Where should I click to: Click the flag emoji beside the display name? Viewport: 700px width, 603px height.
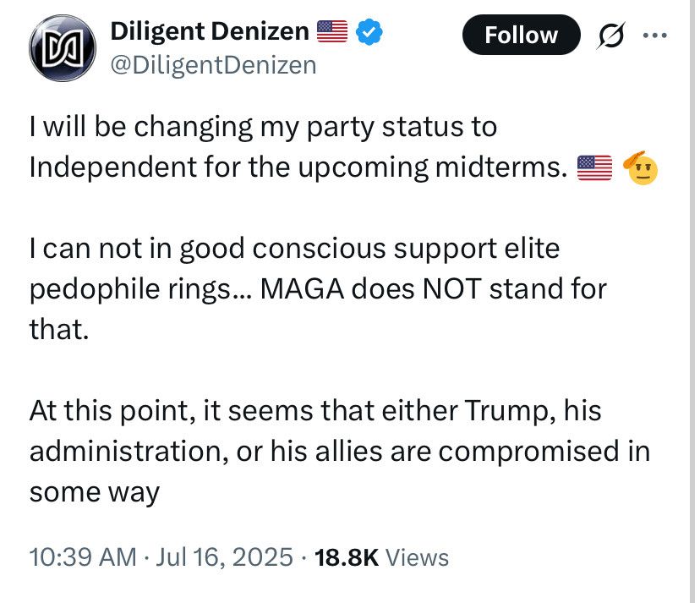tap(331, 33)
